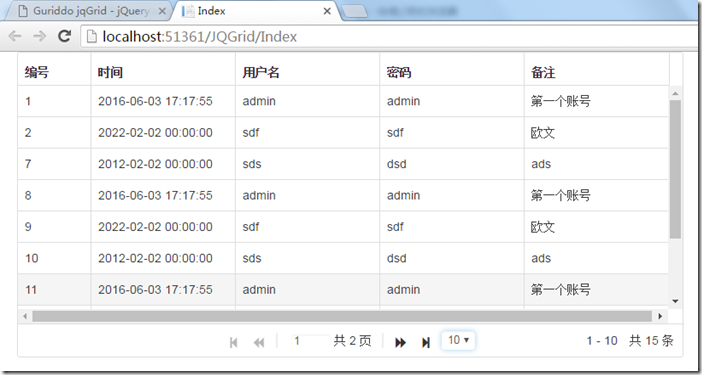Click the horizontal scrollbar right arrow
702x375 pixels.
click(x=660, y=316)
